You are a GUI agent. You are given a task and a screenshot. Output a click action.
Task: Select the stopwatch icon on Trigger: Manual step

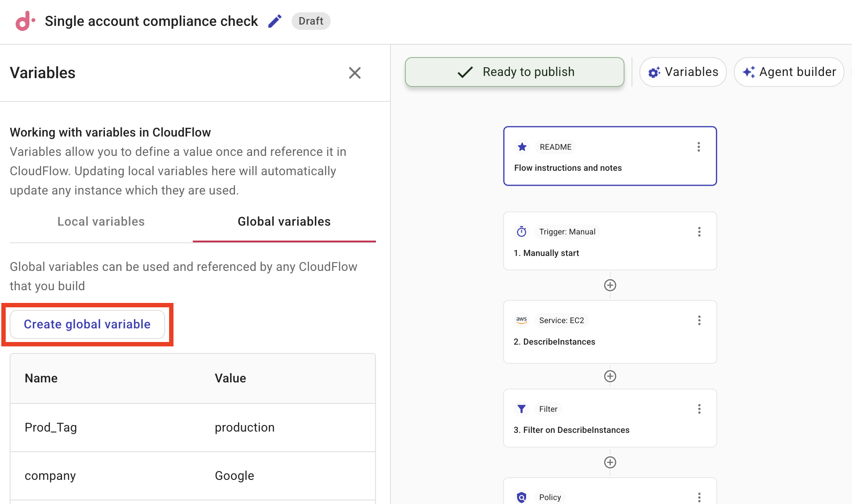coord(521,231)
